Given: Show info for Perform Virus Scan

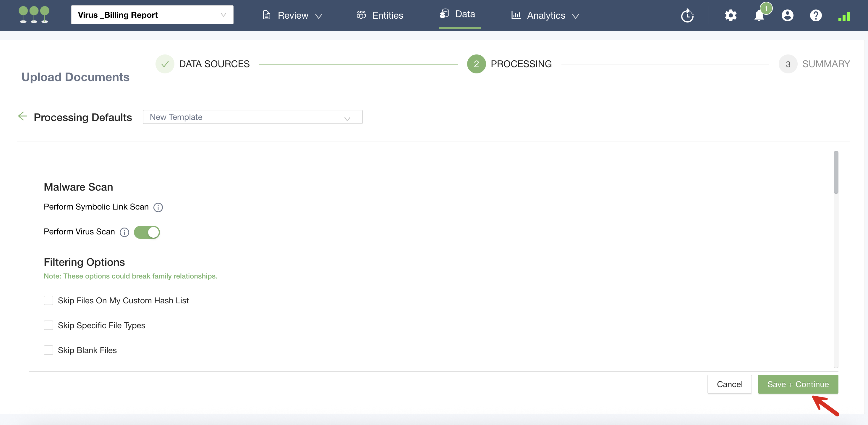Looking at the screenshot, I should pos(124,232).
